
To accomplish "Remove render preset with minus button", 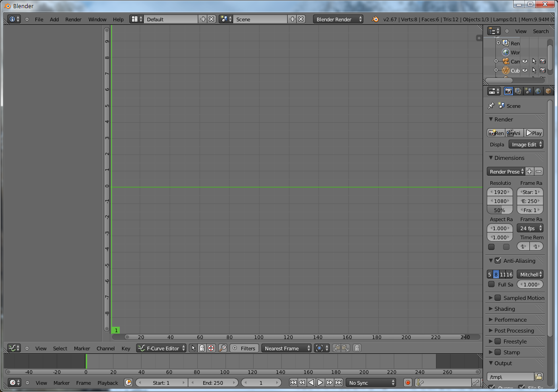I will click(538, 171).
